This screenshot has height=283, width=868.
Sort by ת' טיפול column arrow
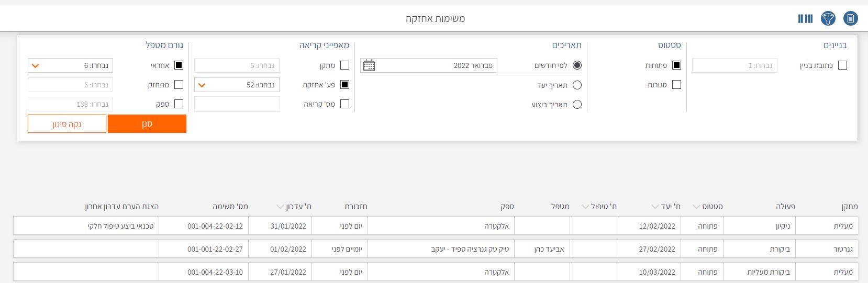point(585,207)
